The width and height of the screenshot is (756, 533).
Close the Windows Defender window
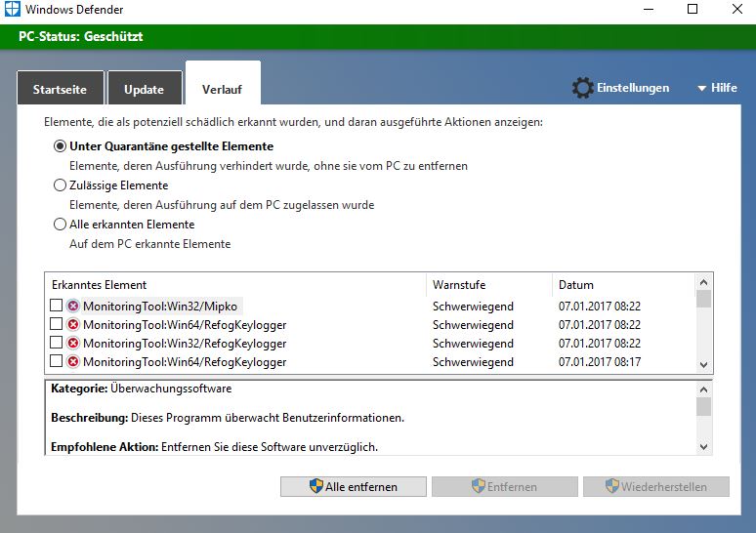coord(736,9)
